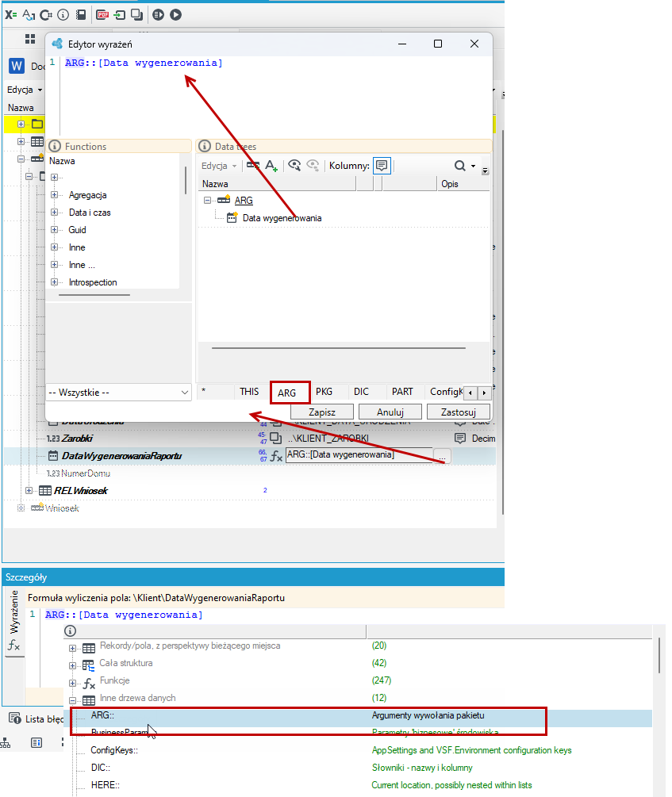Select 'Data wygenerowania' item in Data trees

[282, 218]
